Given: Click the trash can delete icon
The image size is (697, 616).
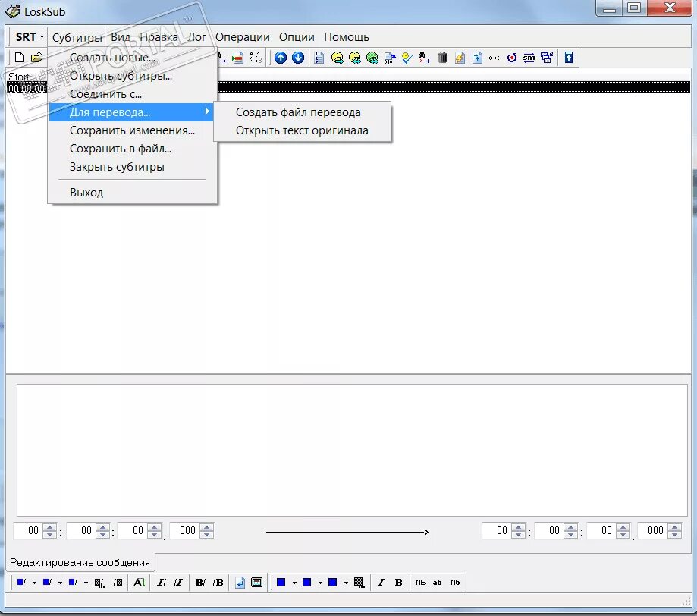Looking at the screenshot, I should 442,58.
